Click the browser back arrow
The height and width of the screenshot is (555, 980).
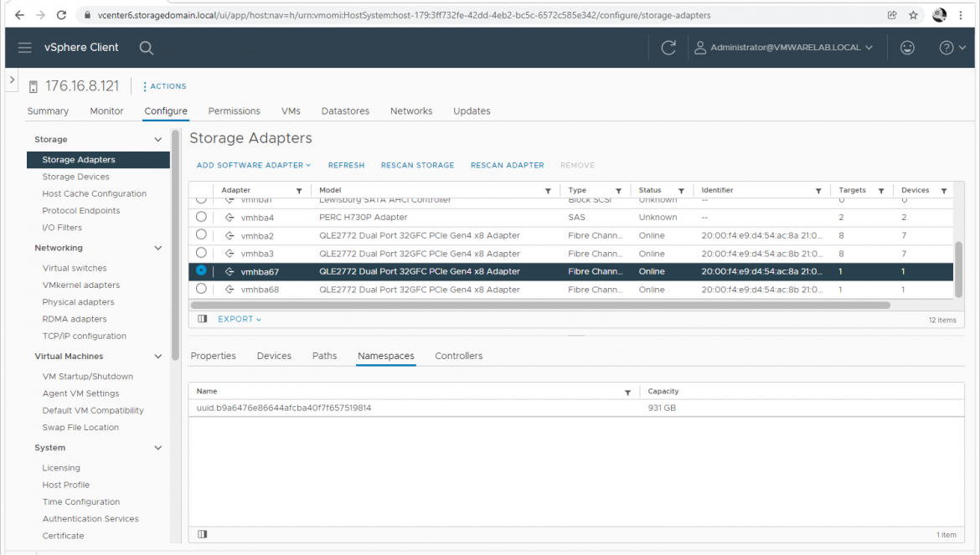click(19, 15)
